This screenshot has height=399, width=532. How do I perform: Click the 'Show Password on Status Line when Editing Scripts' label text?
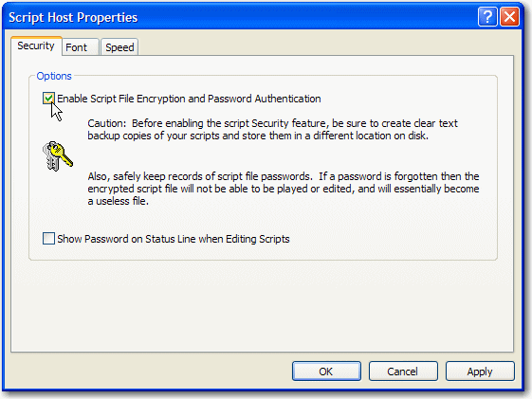pos(174,239)
